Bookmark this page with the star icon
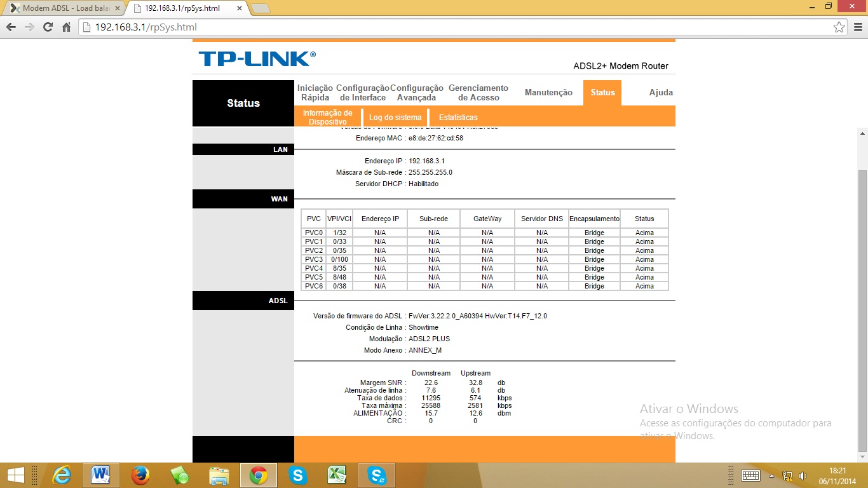Image resolution: width=868 pixels, height=488 pixels. click(839, 27)
